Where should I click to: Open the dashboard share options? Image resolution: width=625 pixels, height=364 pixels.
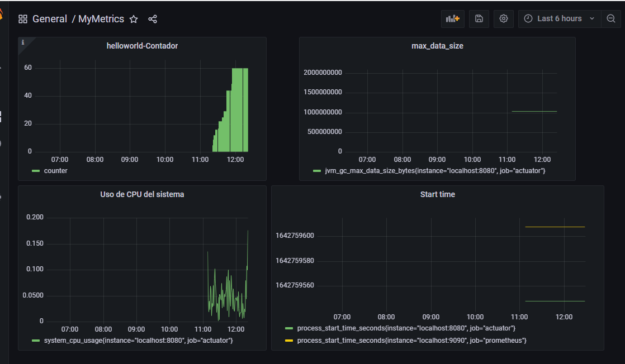[x=152, y=18]
